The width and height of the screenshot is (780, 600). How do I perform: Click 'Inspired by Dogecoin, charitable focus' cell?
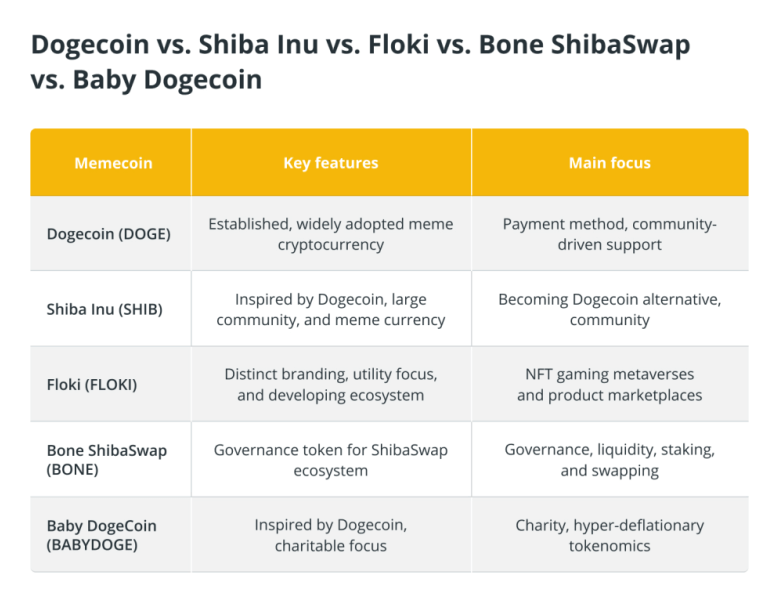pyautogui.click(x=331, y=535)
